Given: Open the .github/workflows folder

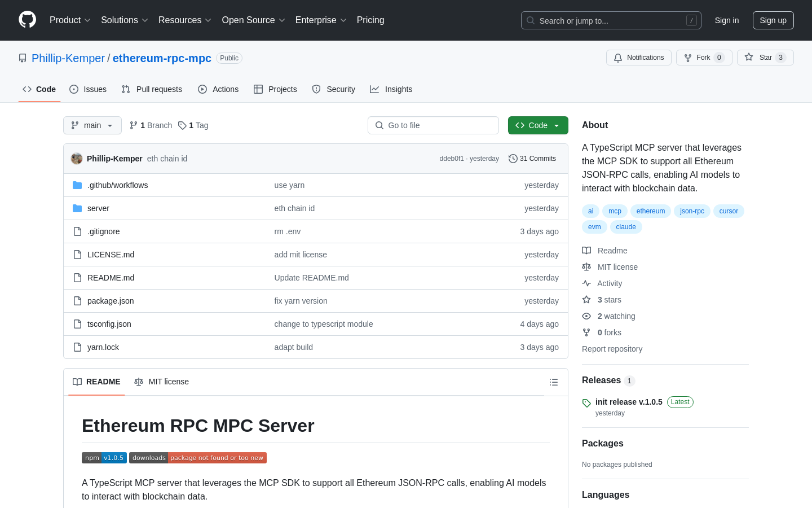Looking at the screenshot, I should point(117,185).
